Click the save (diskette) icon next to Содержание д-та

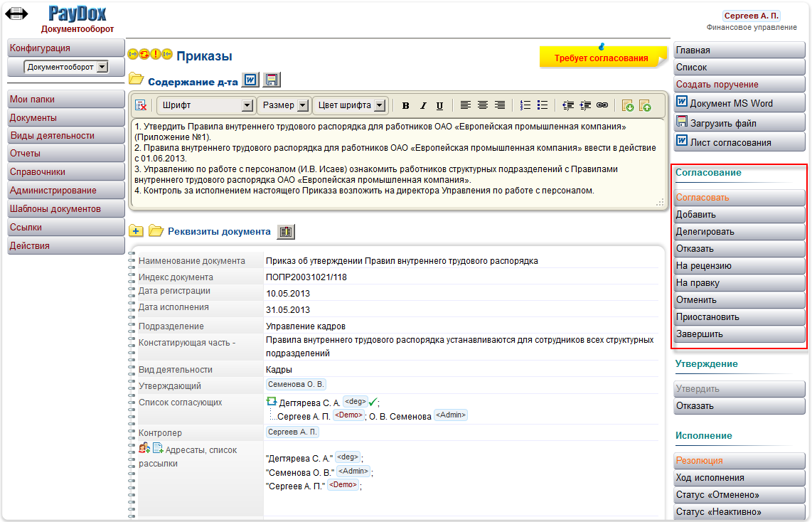tap(271, 80)
